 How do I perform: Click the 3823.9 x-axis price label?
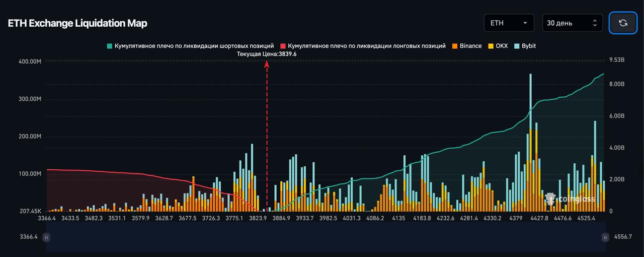258,218
